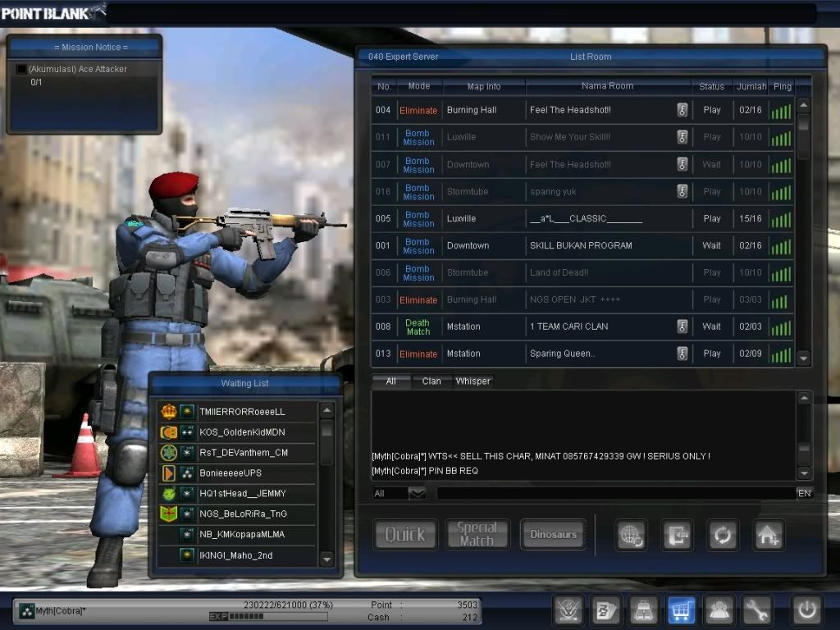Switch to the Clan chat tab

coord(431,381)
